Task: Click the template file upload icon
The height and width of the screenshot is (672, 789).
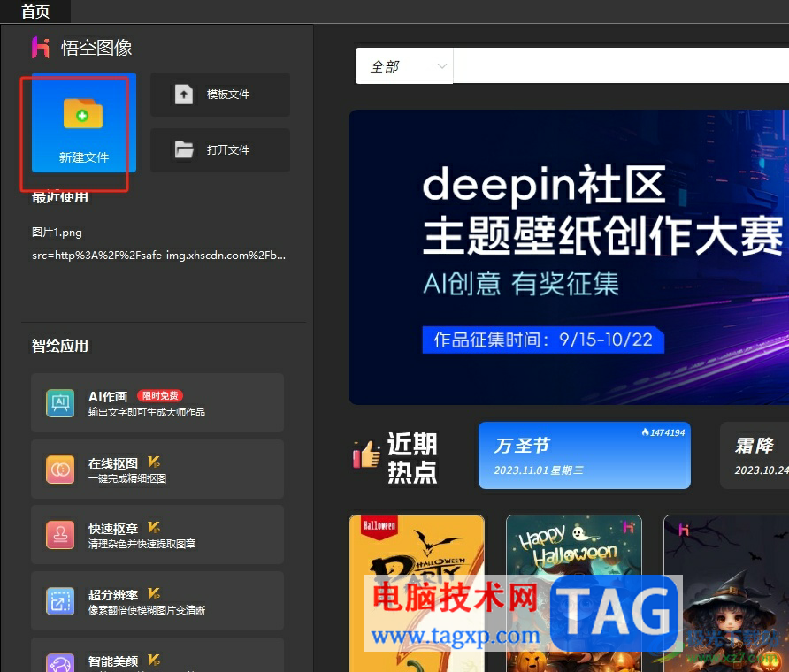Action: (x=184, y=95)
